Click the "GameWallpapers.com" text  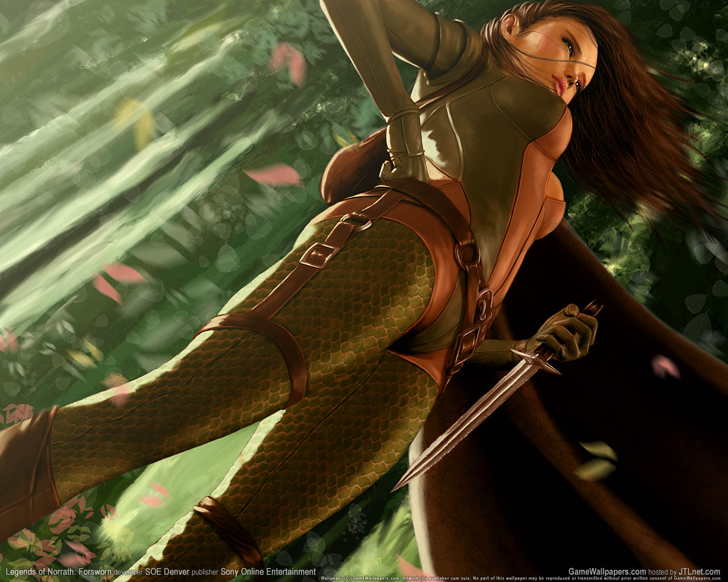607,572
